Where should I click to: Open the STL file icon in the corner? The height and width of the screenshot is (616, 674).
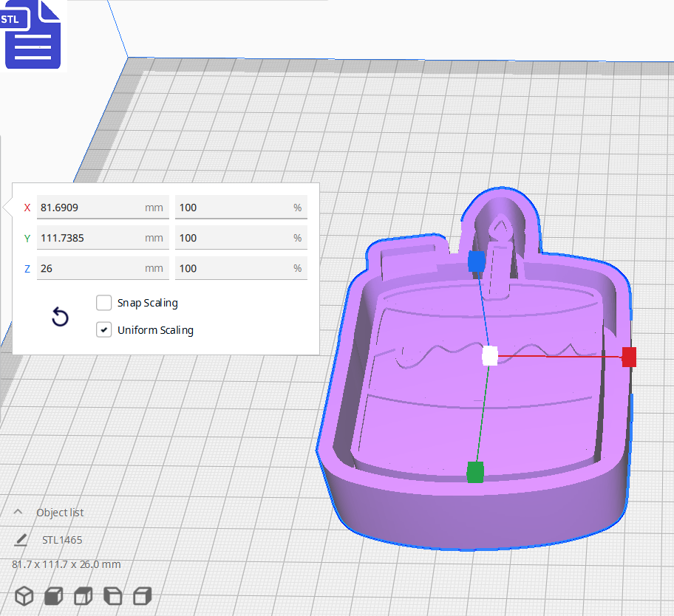[33, 35]
